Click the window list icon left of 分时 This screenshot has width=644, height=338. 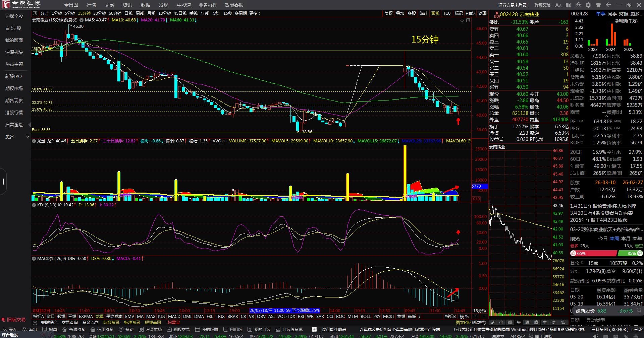[x=35, y=13]
